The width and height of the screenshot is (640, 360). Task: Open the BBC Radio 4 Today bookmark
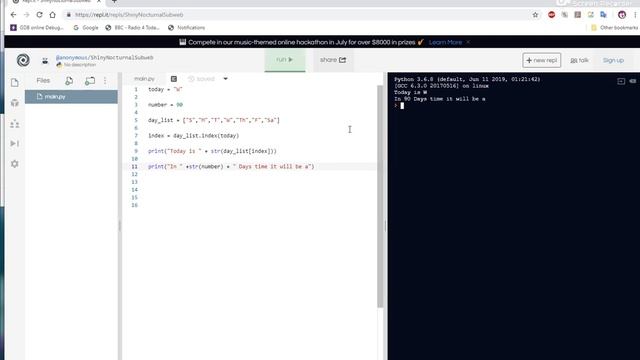click(132, 28)
